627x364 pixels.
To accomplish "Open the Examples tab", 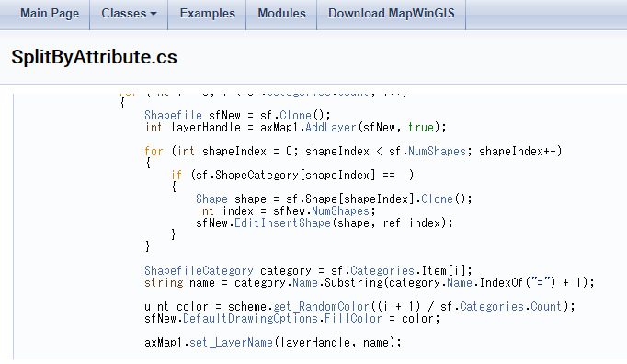I will pyautogui.click(x=208, y=13).
